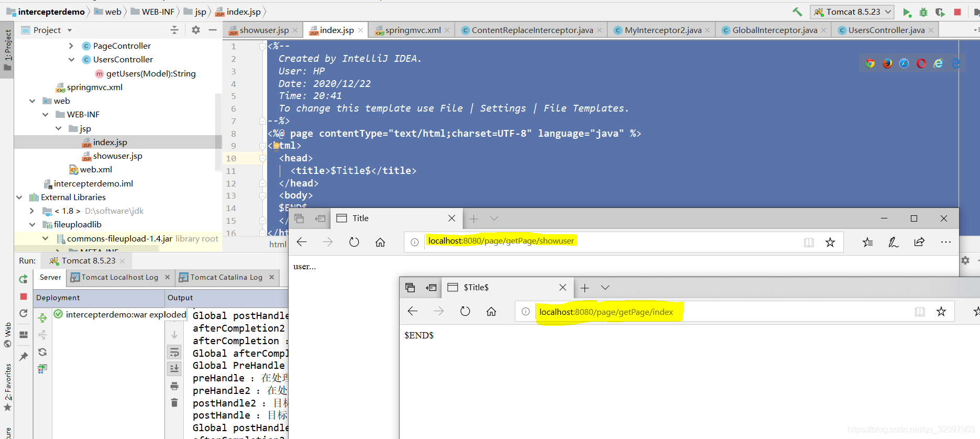Viewport: 980px width, 439px height.
Task: Open in Chrome browser icon in editor
Action: 870,63
